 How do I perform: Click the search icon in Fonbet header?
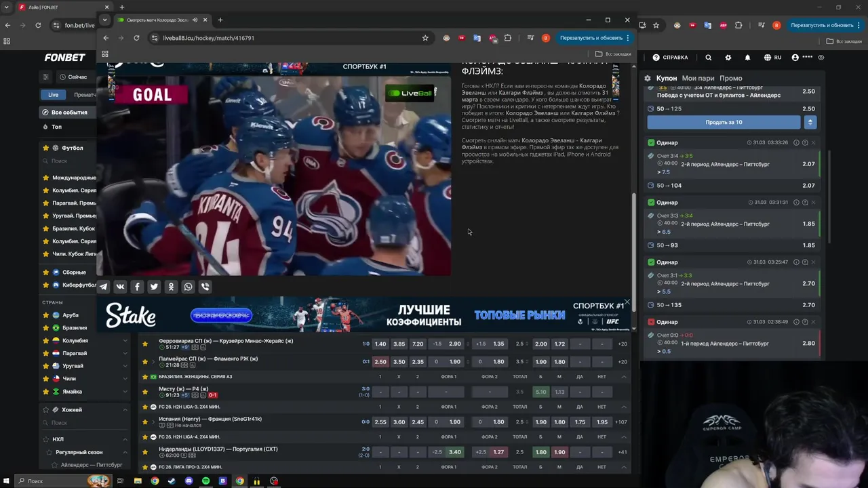708,58
